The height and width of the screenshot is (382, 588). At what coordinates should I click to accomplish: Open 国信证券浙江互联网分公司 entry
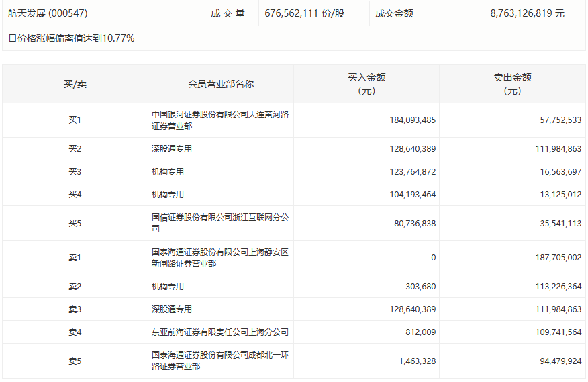220,223
